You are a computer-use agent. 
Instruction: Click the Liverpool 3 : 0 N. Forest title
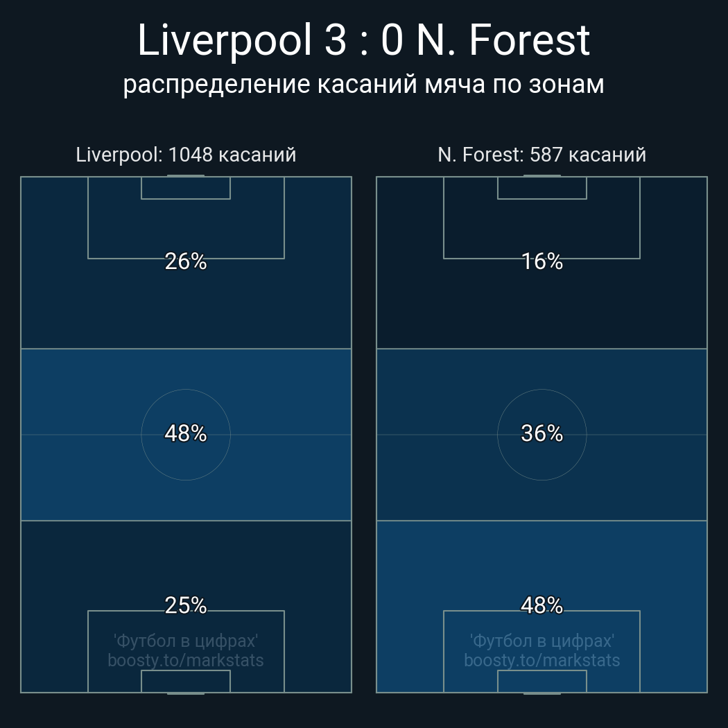tap(363, 40)
